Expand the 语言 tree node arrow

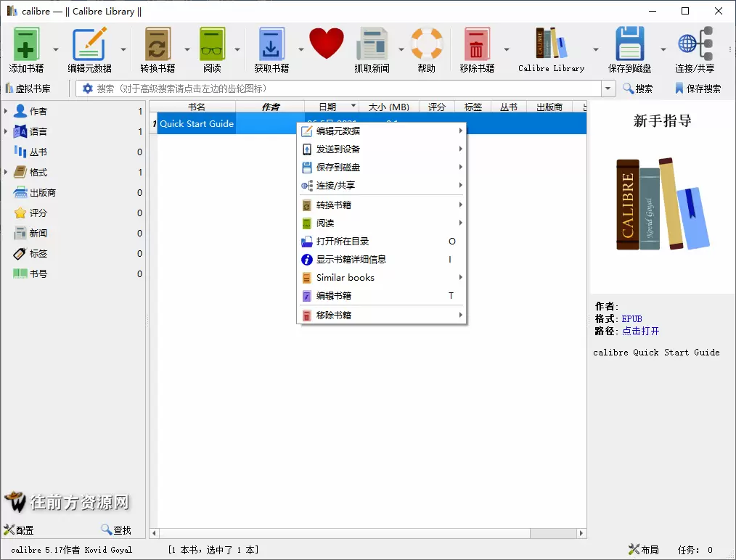click(6, 132)
